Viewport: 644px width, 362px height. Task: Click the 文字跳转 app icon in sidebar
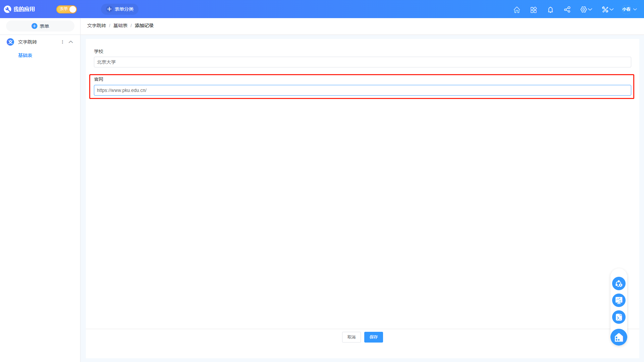click(x=10, y=42)
